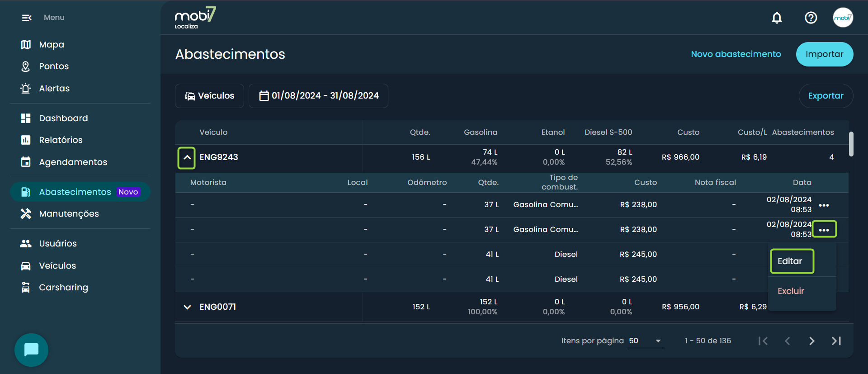
Task: Click the Etanol column header
Action: [x=553, y=132]
